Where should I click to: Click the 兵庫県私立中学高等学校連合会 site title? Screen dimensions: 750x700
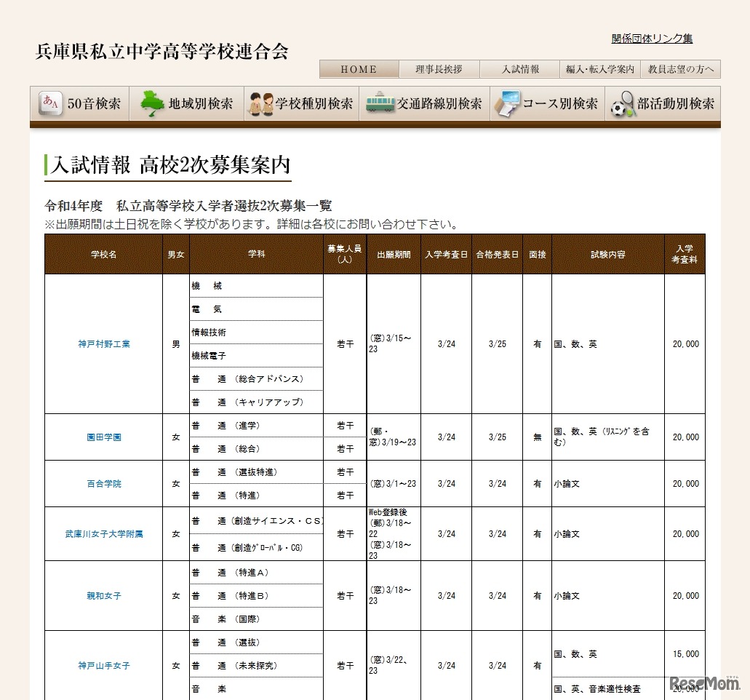[161, 52]
